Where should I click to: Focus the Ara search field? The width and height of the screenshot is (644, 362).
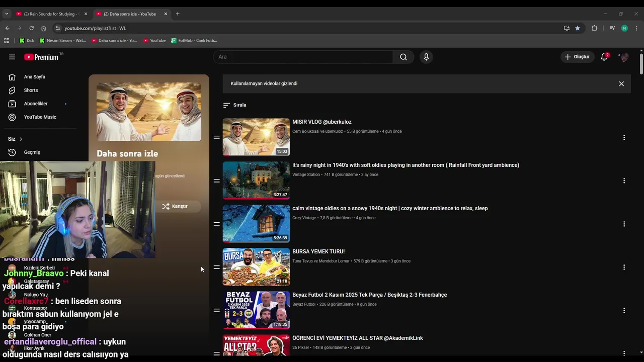(x=303, y=57)
